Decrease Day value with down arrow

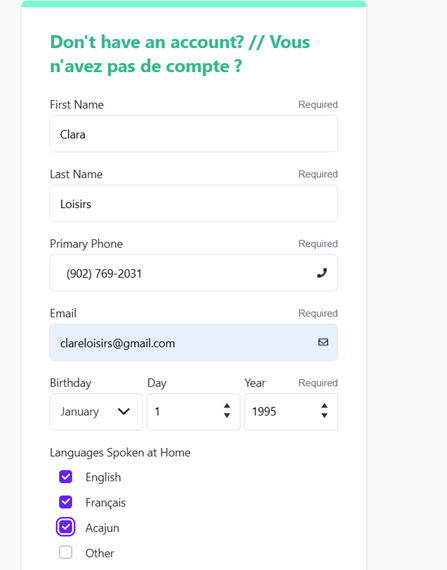227,416
